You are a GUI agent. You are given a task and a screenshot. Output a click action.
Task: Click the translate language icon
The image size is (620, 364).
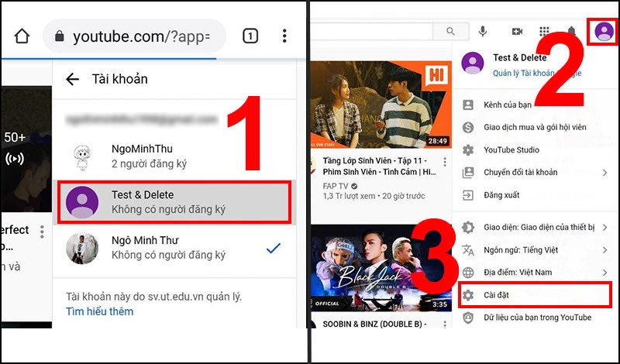468,250
